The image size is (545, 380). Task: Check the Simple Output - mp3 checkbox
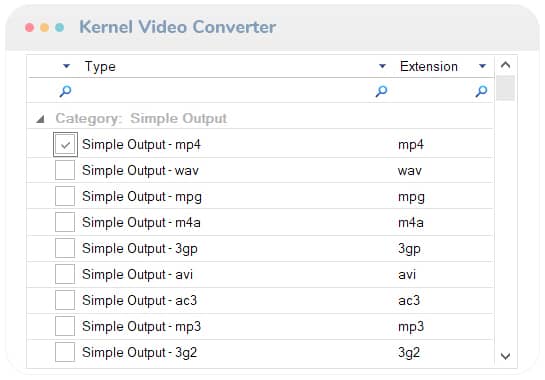65,326
